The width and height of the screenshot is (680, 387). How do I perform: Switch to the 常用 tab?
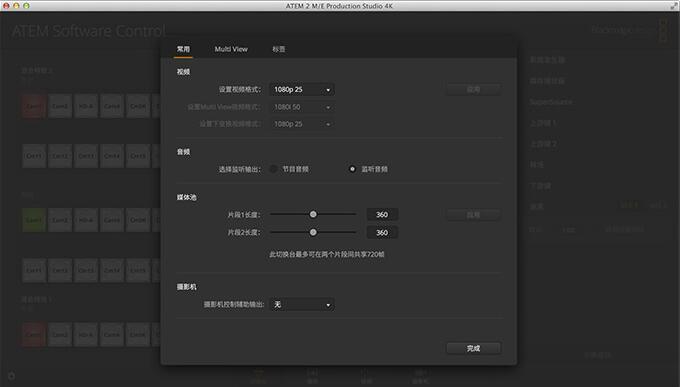pyautogui.click(x=183, y=49)
